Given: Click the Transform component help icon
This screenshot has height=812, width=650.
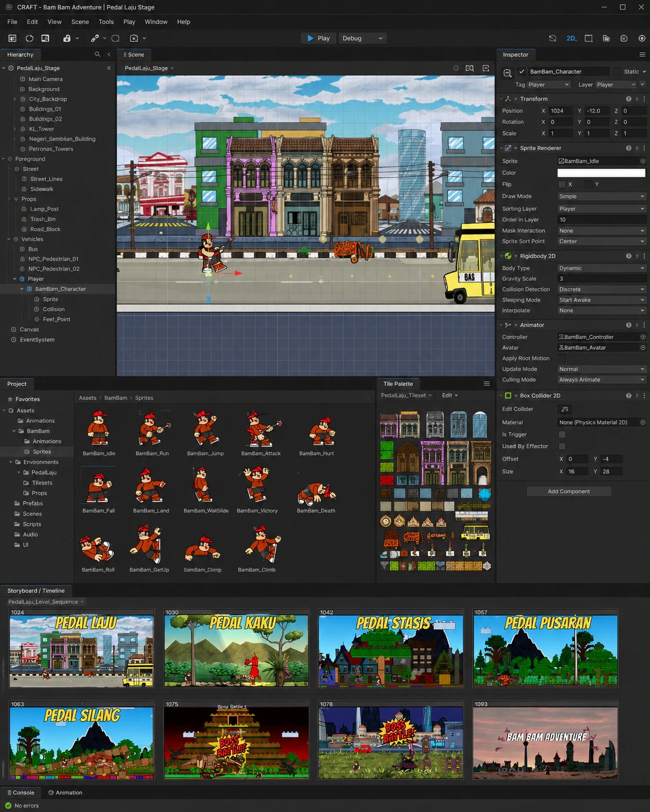Looking at the screenshot, I should point(629,99).
